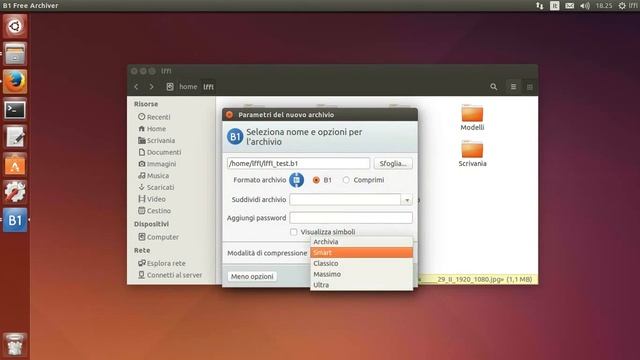Launch Firefox from the dock
640x360 pixels.
(x=15, y=82)
